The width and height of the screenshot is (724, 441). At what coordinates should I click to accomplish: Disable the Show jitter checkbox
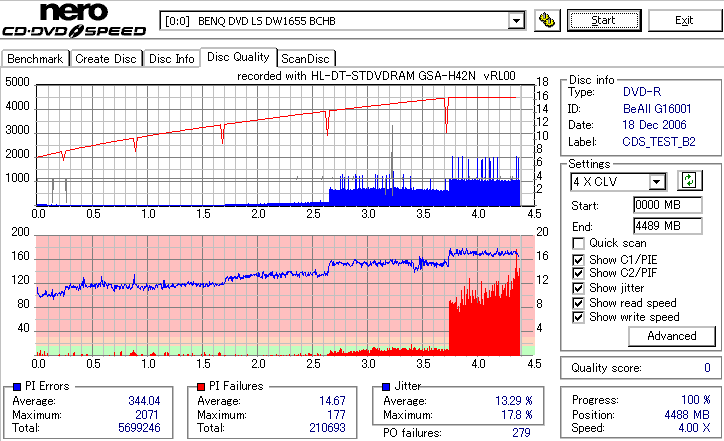(x=578, y=288)
